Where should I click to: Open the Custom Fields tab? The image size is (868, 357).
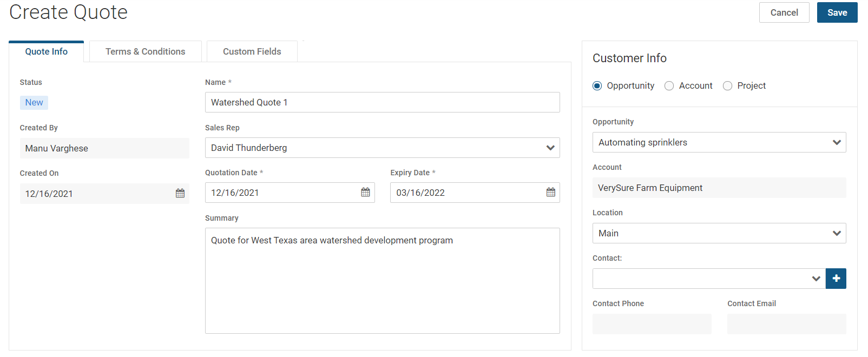click(252, 51)
